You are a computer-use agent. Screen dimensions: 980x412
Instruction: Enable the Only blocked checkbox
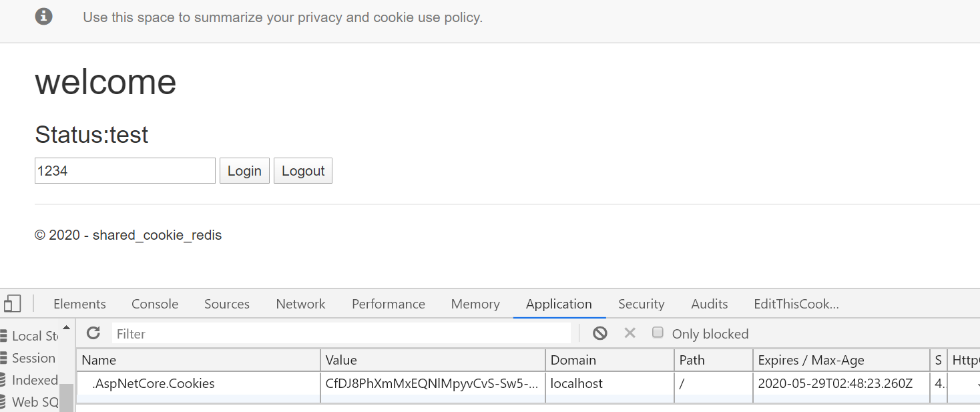pyautogui.click(x=658, y=333)
